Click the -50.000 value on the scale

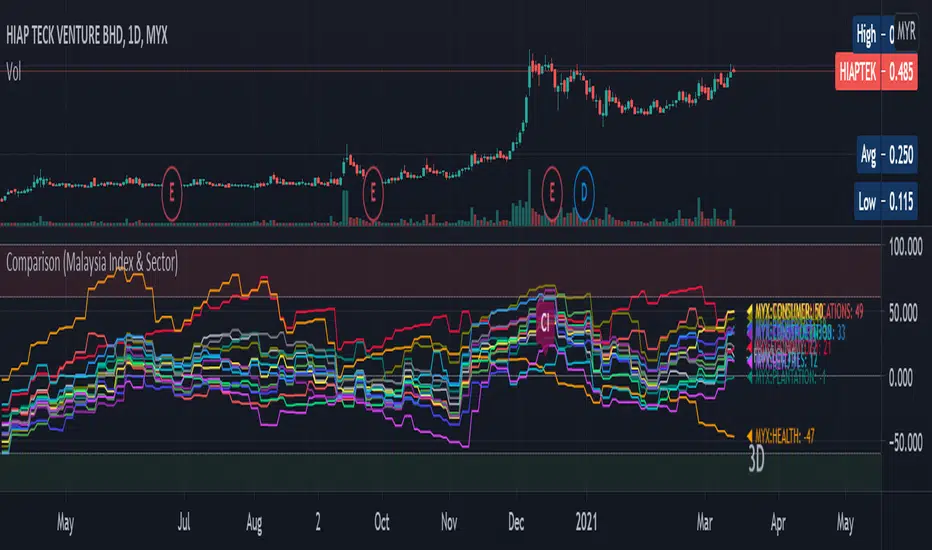tap(906, 443)
